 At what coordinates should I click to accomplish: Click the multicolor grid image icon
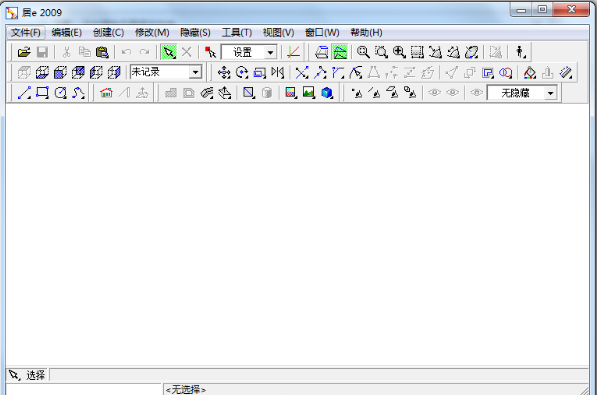pos(291,93)
